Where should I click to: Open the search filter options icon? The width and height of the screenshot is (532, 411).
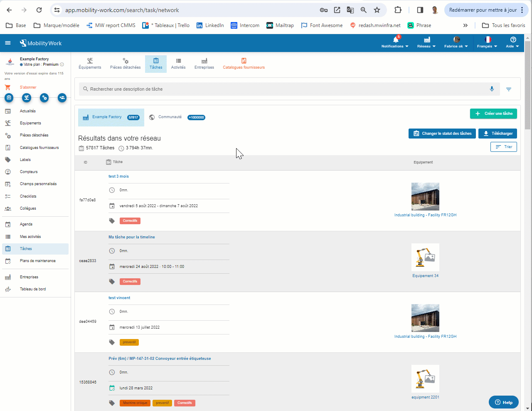(x=509, y=89)
